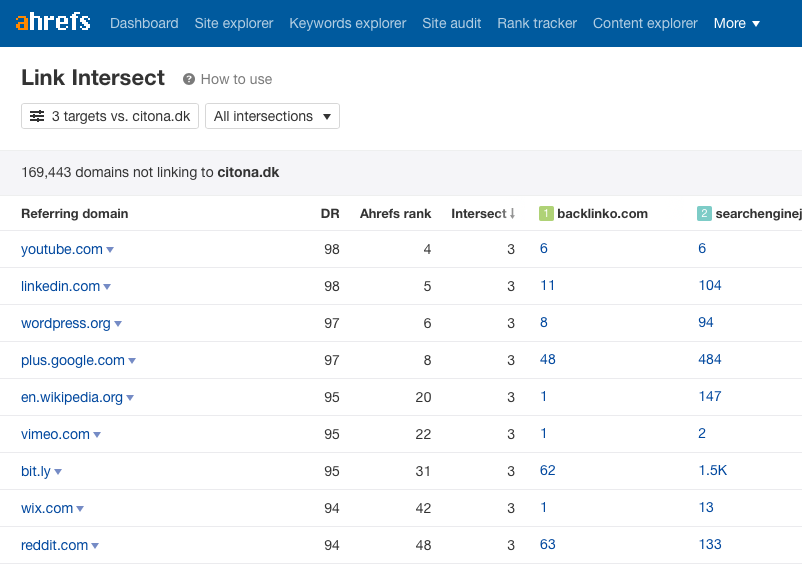Expand the en.wikipedia.org dropdown arrow
The width and height of the screenshot is (802, 564).
pos(130,398)
